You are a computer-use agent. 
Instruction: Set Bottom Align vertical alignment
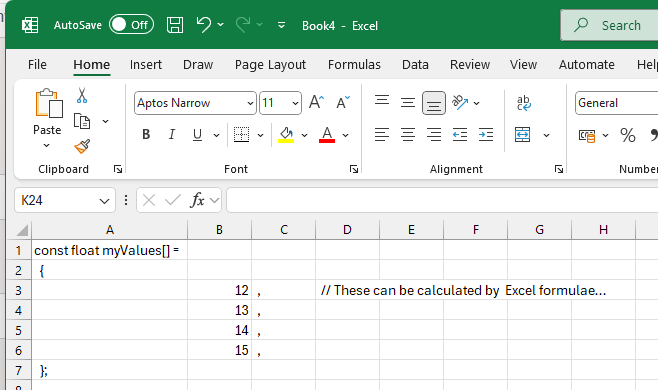(434, 102)
